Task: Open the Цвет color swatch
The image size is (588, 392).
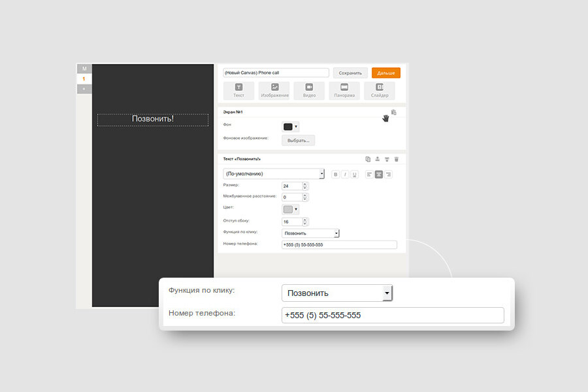Action: pyautogui.click(x=289, y=208)
